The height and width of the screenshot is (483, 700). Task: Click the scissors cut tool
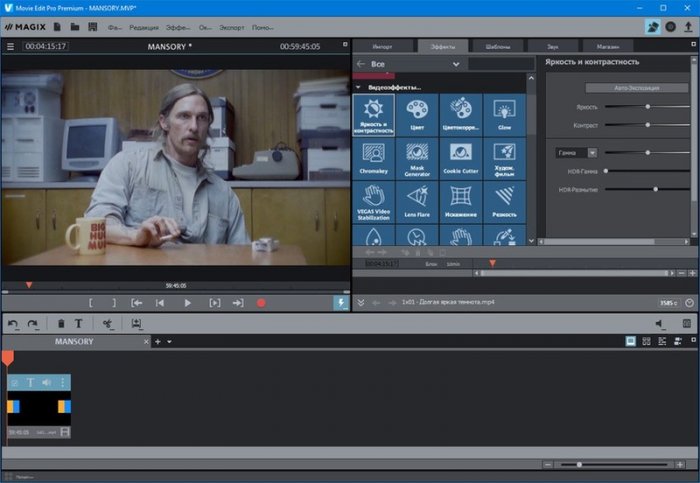pyautogui.click(x=107, y=323)
